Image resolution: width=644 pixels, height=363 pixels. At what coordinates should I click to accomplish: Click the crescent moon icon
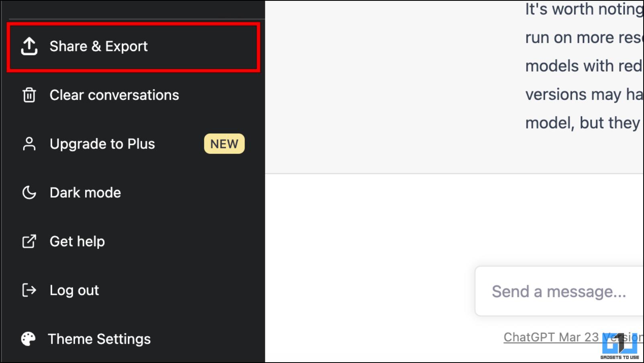click(x=29, y=193)
